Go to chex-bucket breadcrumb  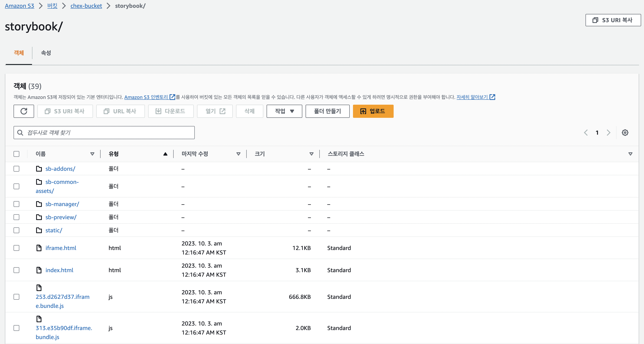click(x=86, y=6)
